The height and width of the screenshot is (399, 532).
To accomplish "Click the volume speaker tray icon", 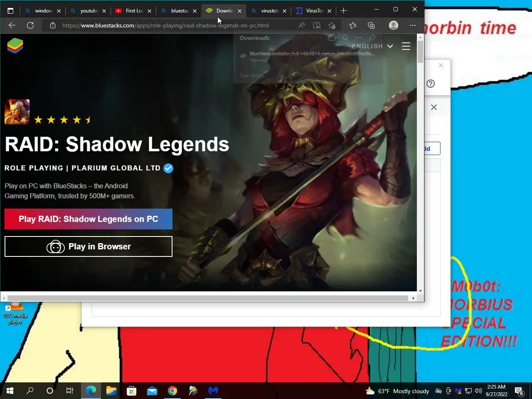I will pos(478,391).
